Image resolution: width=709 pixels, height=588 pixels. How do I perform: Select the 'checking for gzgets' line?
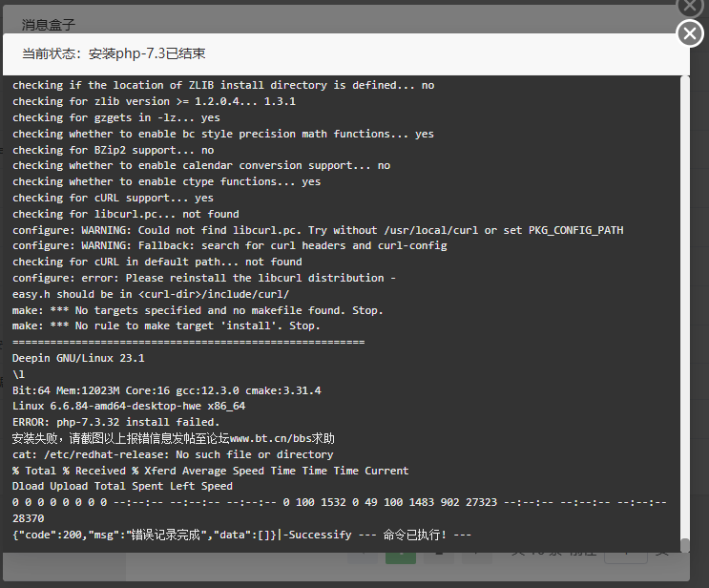(x=116, y=117)
